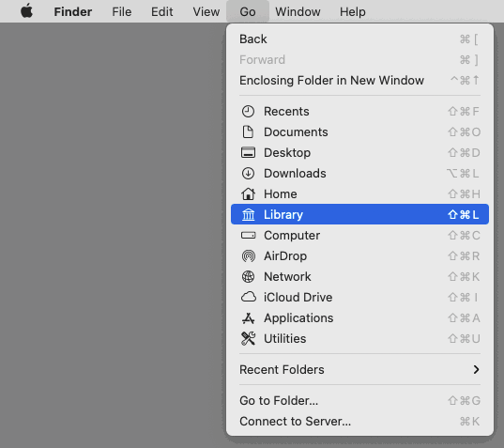Go to the Desktop folder
504x448 pixels.
359,153
